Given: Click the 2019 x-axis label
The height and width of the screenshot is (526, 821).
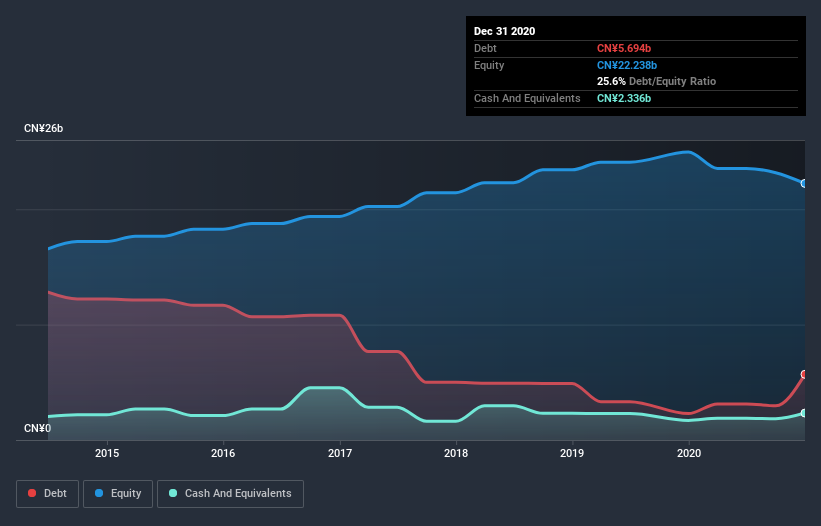Looking at the screenshot, I should pos(572,453).
